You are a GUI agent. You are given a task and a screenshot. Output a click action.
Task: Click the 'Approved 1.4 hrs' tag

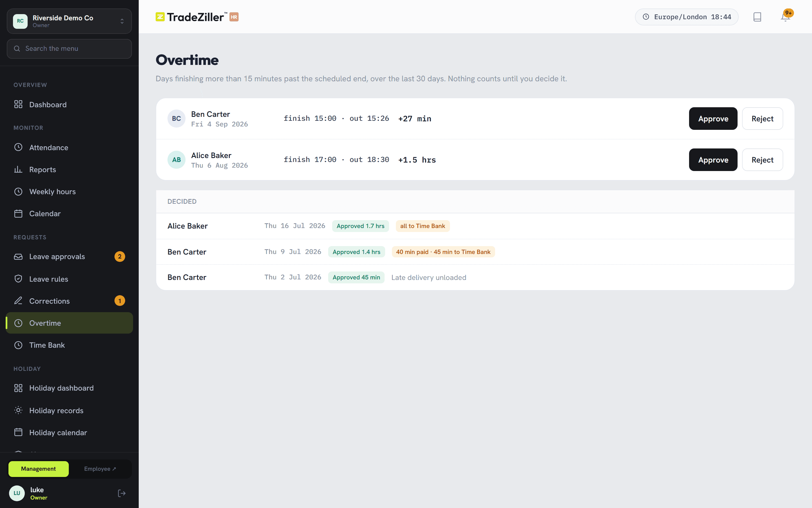(x=356, y=252)
